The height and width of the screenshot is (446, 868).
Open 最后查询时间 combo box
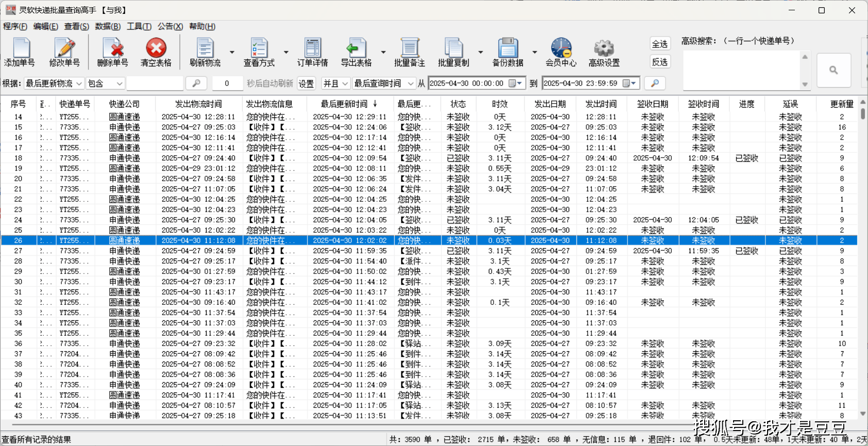pos(384,83)
